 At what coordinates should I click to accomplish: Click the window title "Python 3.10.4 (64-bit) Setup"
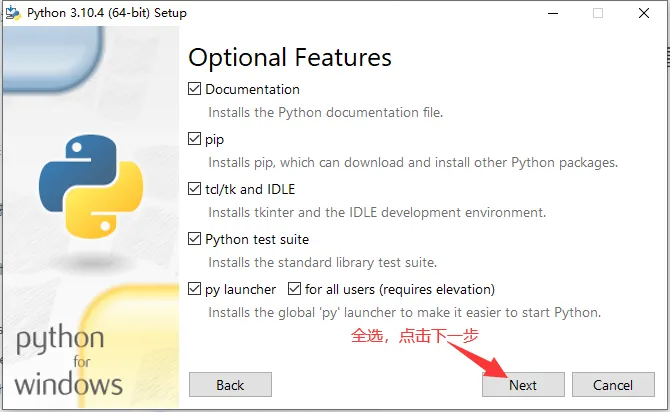[106, 13]
